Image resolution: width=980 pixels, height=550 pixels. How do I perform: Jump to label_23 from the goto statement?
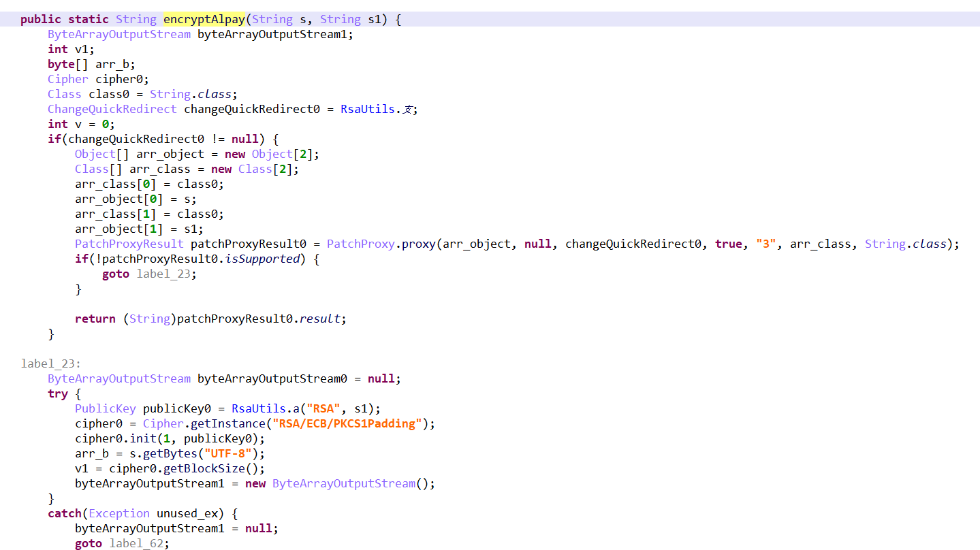(166, 274)
